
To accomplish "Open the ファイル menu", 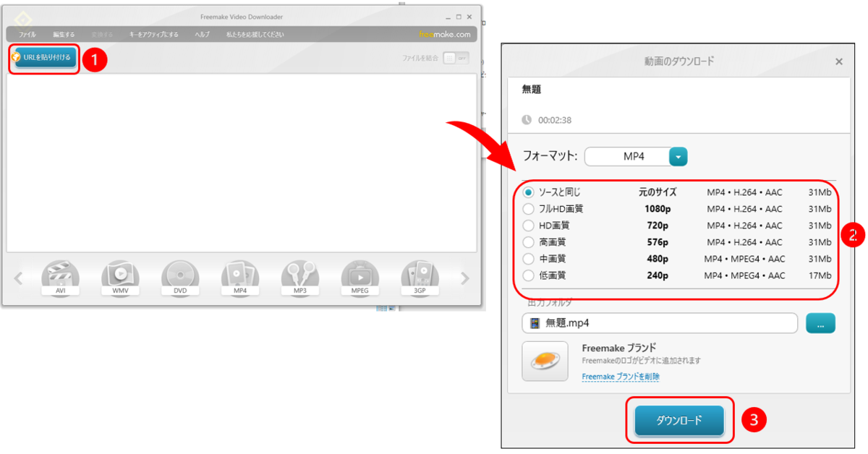I will pos(27,34).
